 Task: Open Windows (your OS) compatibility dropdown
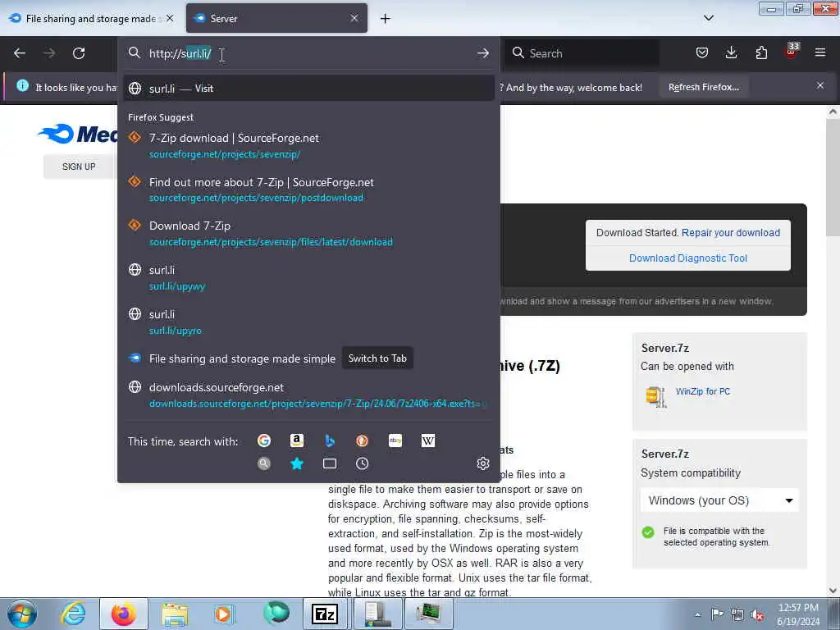coord(719,500)
